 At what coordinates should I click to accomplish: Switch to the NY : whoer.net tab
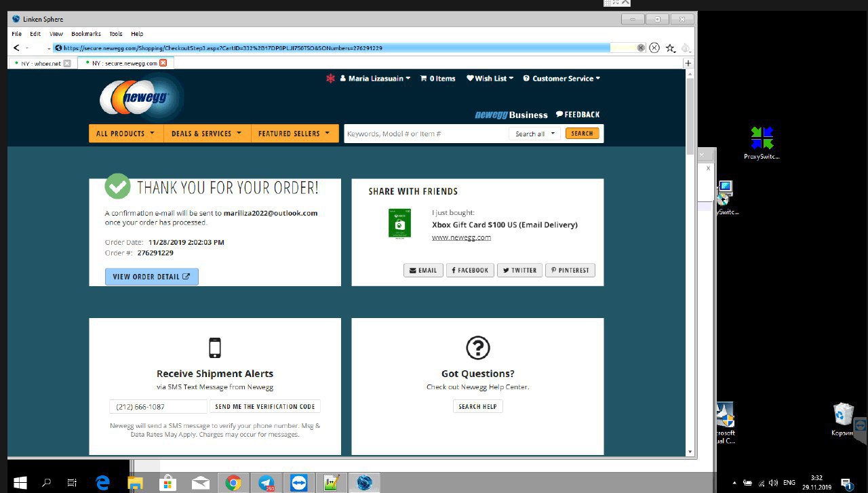tap(41, 63)
